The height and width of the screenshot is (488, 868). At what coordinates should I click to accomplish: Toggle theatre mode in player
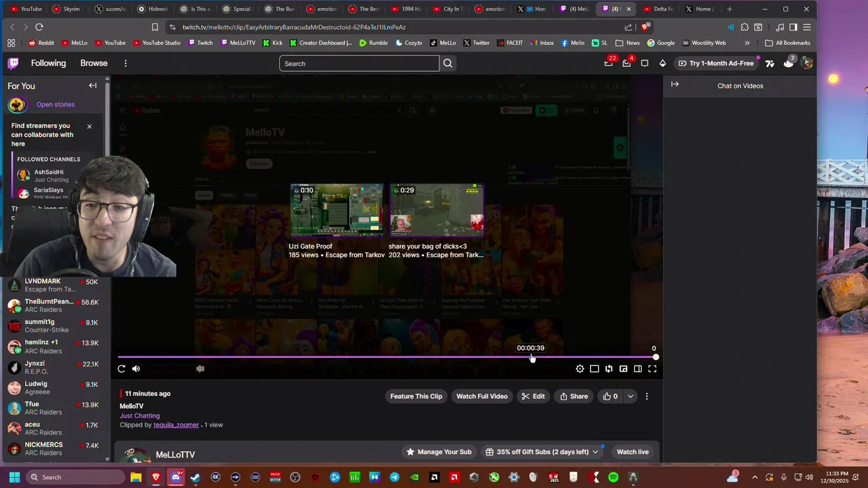(x=594, y=369)
